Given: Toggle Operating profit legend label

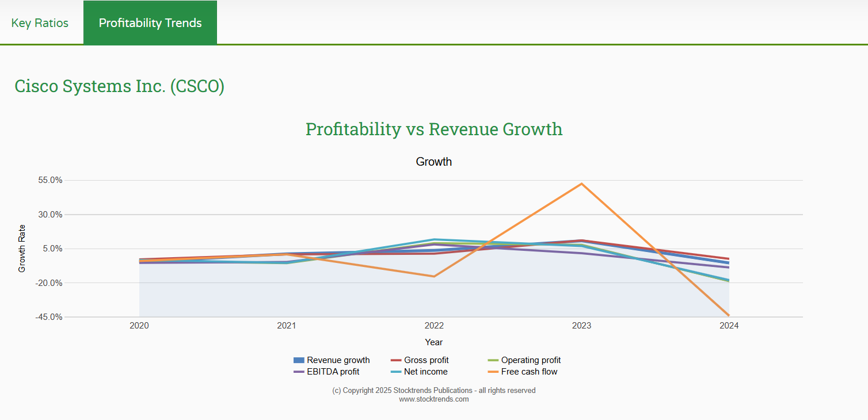Looking at the screenshot, I should point(531,360).
